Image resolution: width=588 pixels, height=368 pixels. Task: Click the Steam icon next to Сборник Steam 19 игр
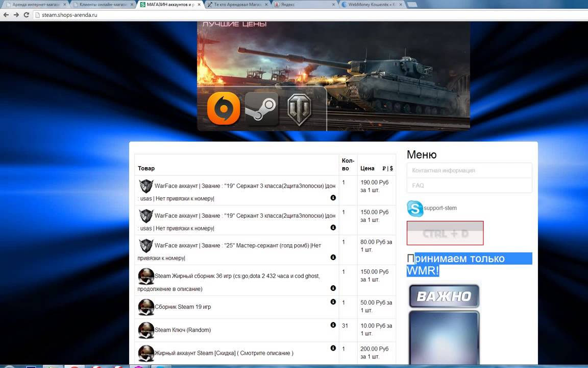[146, 307]
